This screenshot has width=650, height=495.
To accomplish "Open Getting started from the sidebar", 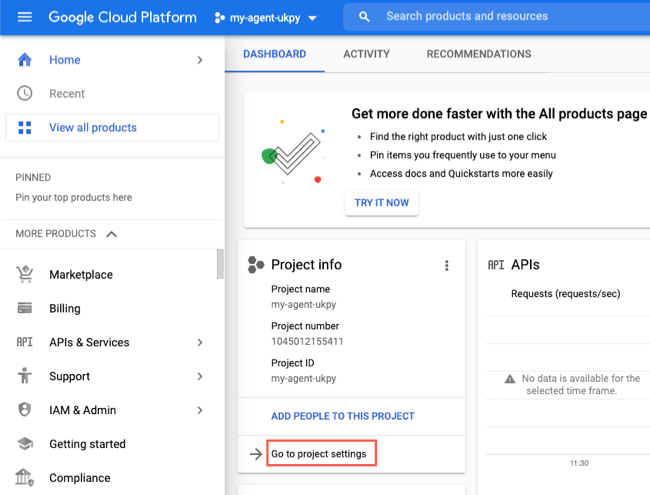I will pyautogui.click(x=87, y=444).
